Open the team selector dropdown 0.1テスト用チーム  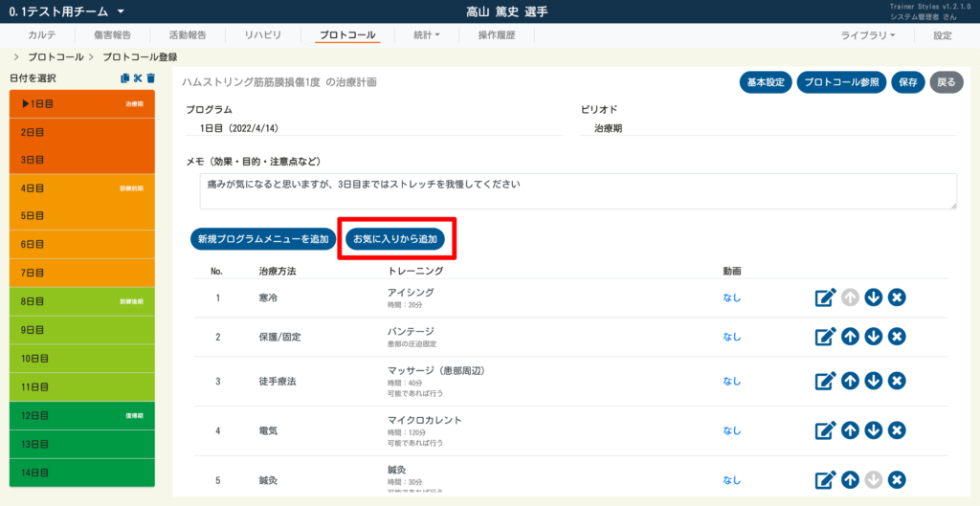pos(68,11)
